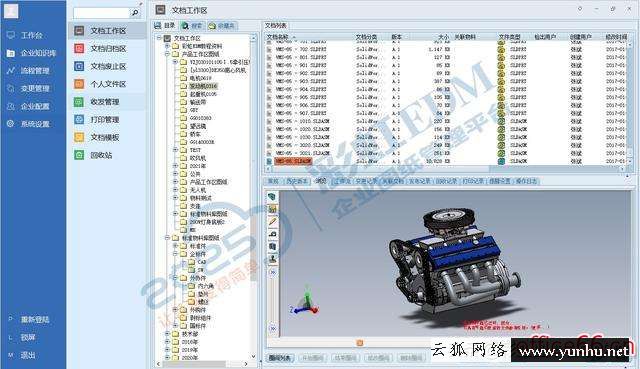Expand the 2021年 folder node
The image size is (640, 369).
[x=176, y=166]
